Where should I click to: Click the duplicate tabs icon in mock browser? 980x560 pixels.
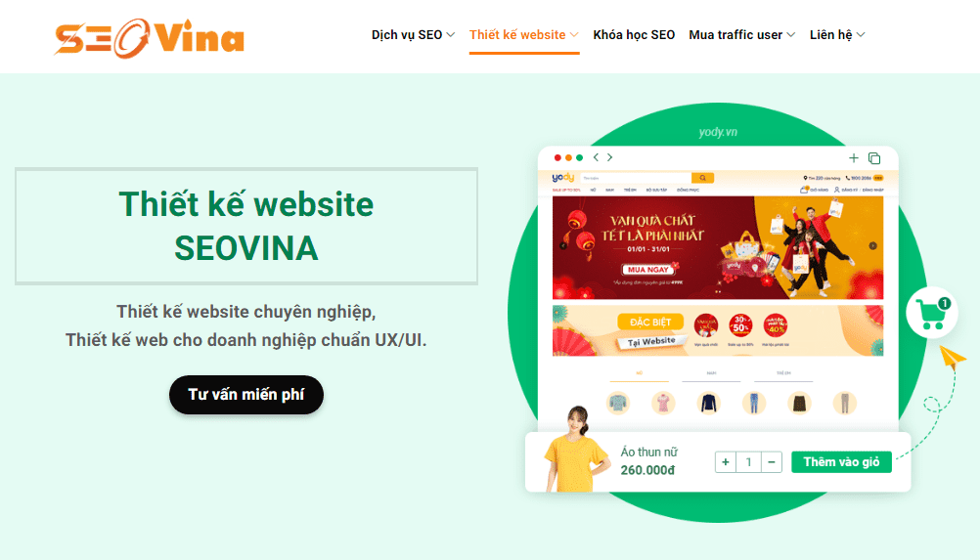pyautogui.click(x=874, y=158)
